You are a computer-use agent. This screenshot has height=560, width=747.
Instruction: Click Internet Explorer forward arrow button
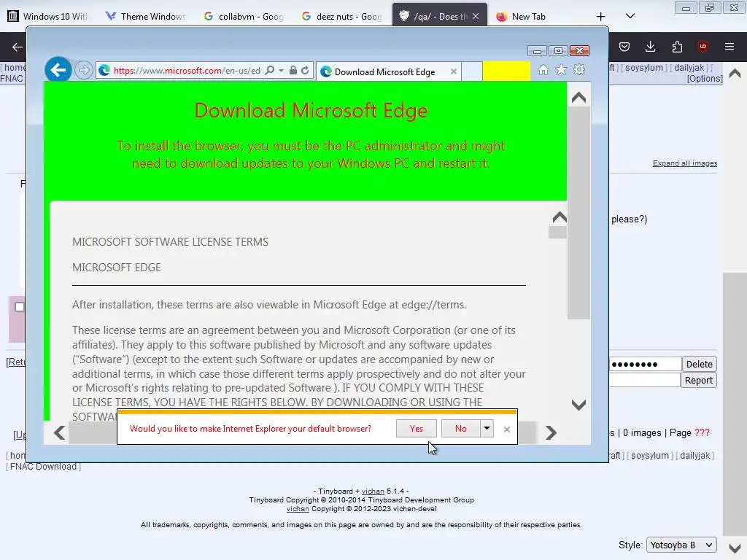(83, 71)
